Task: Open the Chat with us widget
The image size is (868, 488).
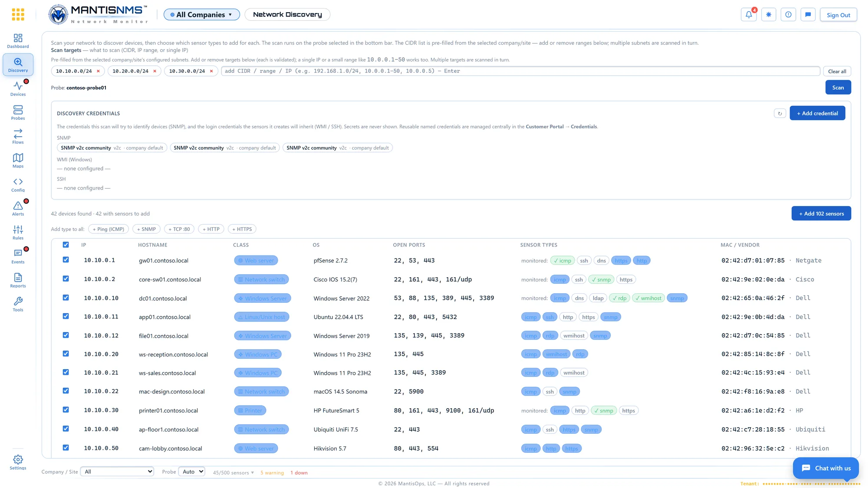Action: pos(826,468)
